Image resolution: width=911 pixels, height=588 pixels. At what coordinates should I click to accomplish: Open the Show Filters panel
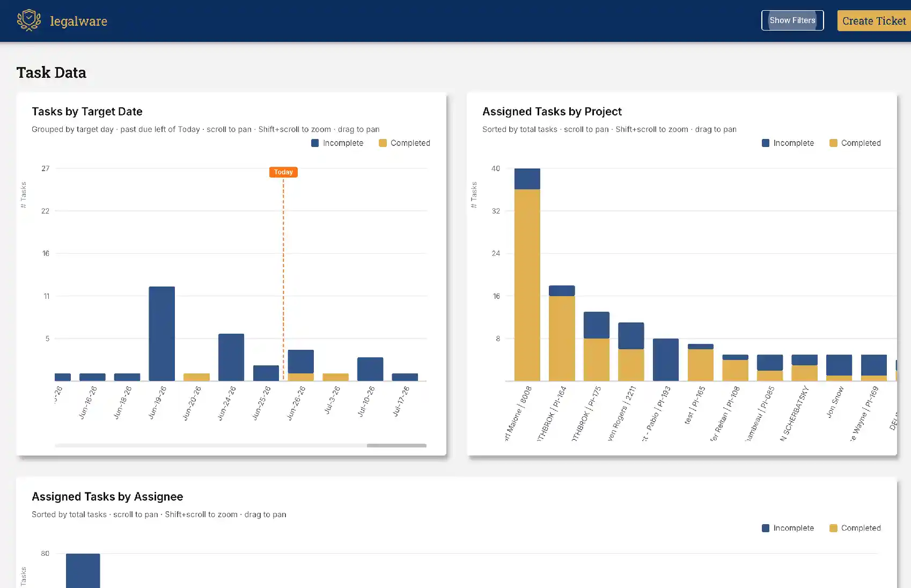coord(792,20)
